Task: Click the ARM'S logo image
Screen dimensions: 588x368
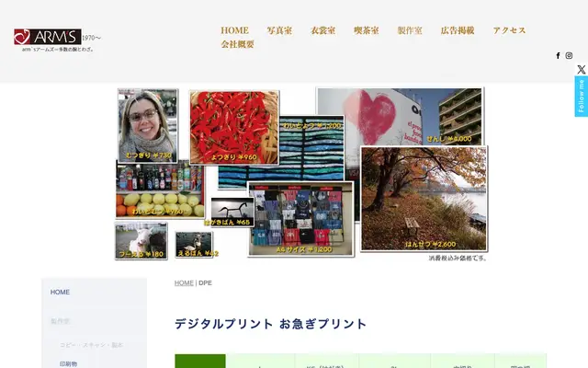Action: tap(47, 37)
